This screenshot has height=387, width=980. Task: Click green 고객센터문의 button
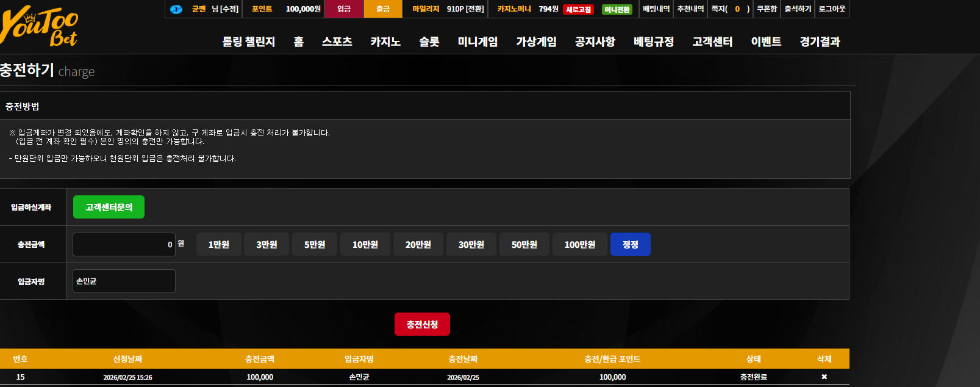(109, 207)
